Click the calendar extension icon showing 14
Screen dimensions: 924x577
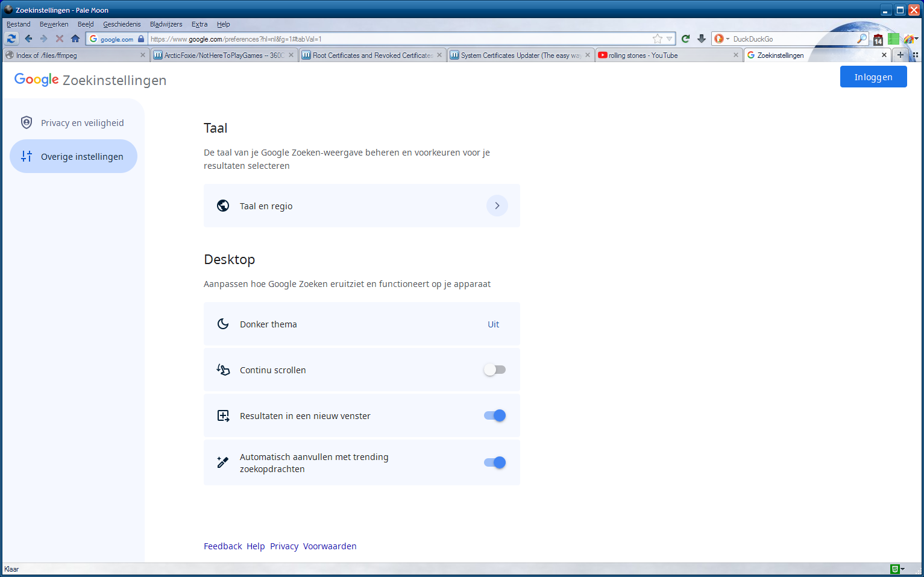(878, 40)
